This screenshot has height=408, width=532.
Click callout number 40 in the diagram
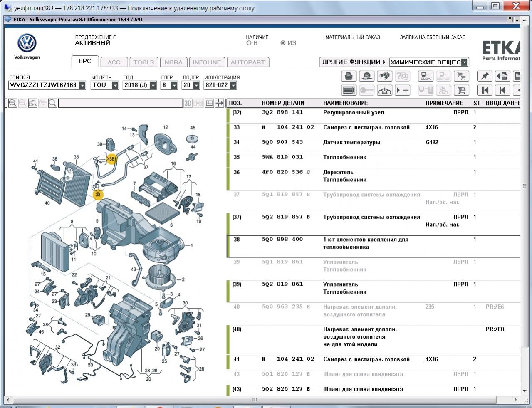pos(47,203)
